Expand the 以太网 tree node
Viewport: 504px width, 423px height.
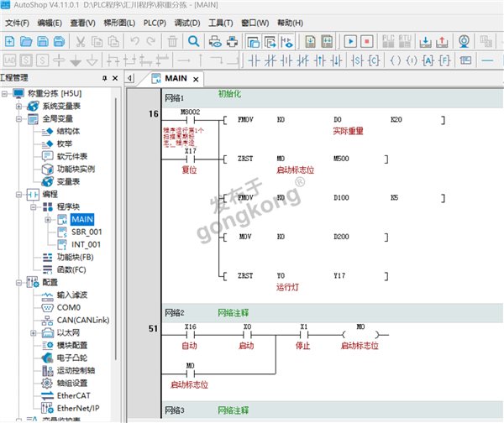[34, 332]
